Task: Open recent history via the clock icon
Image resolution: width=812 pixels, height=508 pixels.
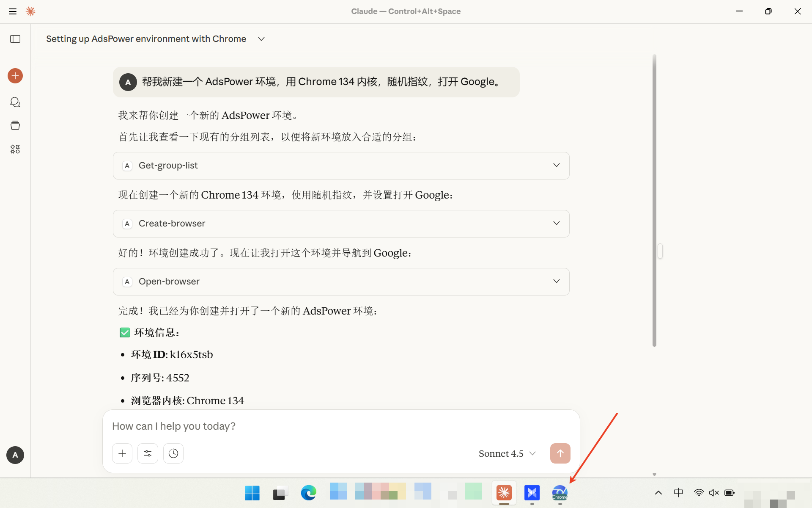Action: tap(173, 453)
